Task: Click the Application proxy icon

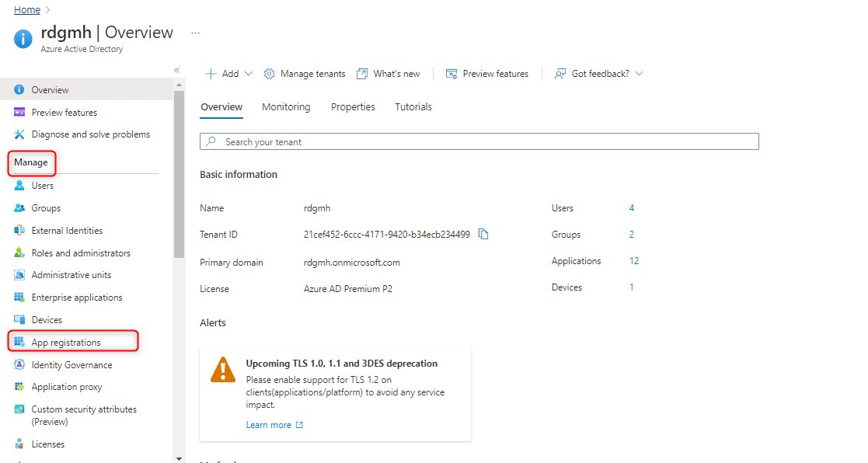Action: click(x=19, y=387)
